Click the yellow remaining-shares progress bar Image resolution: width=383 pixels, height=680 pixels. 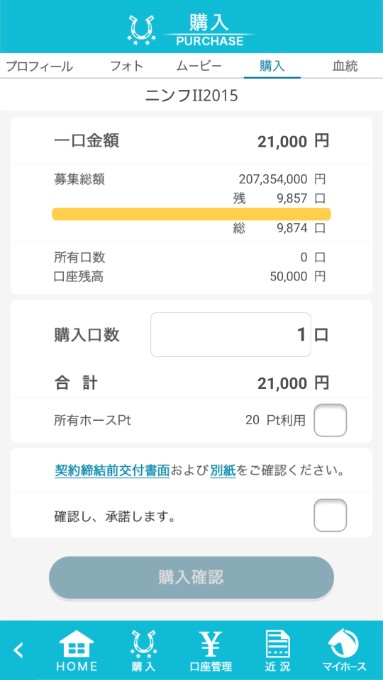191,214
